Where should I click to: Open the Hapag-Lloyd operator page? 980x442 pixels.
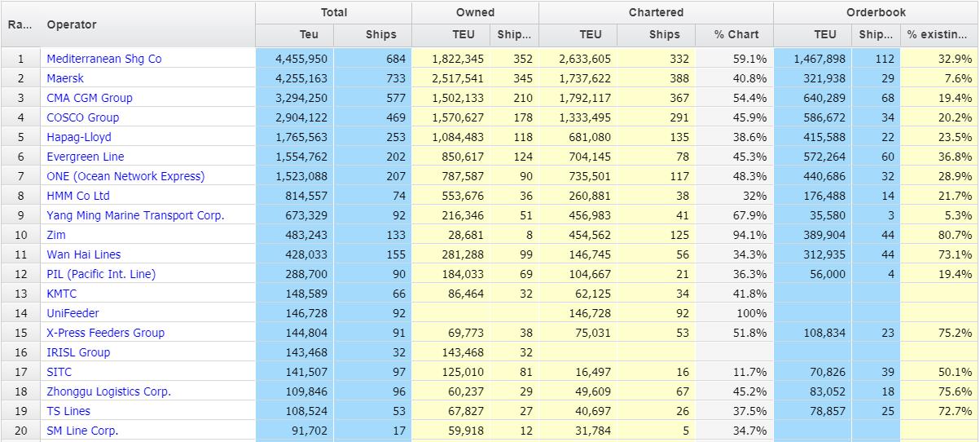point(78,137)
